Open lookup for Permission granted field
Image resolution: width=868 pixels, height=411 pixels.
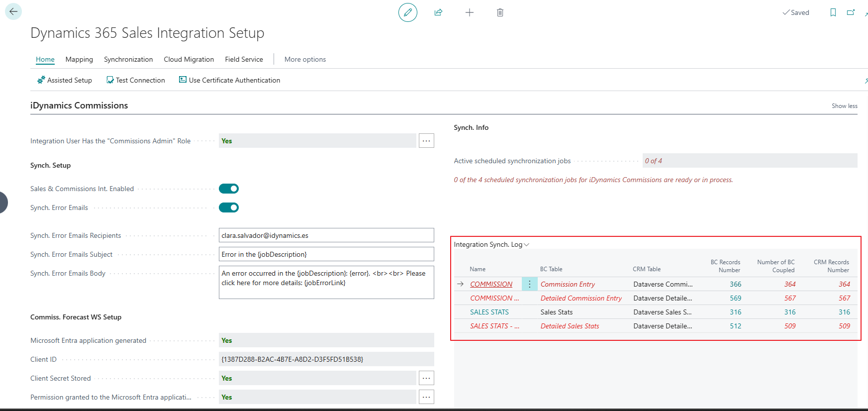click(x=426, y=397)
